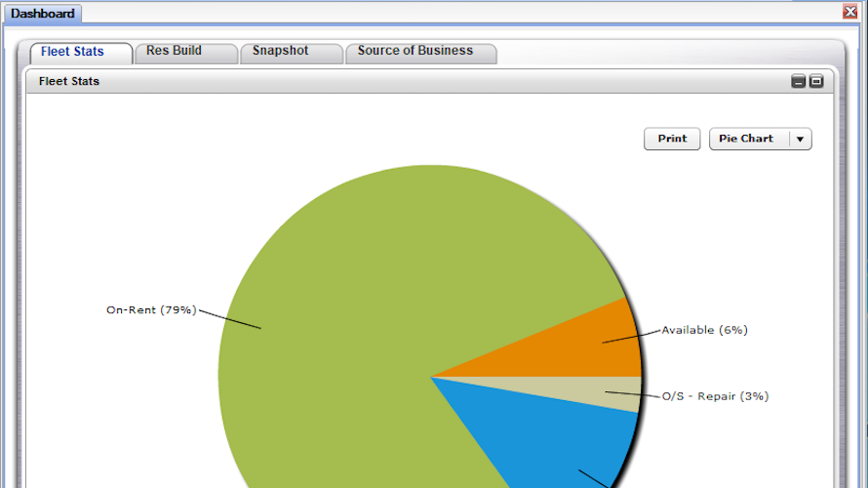Click the O/S - Repair (3%) label
The width and height of the screenshot is (868, 488).
[715, 396]
